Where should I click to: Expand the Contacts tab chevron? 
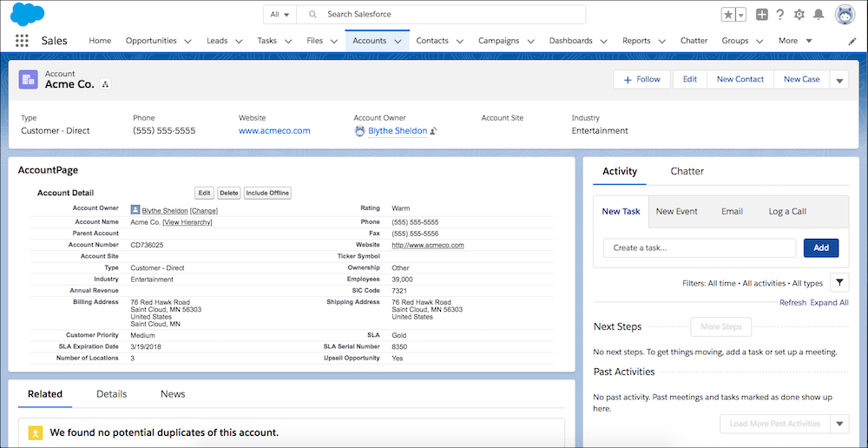459,41
